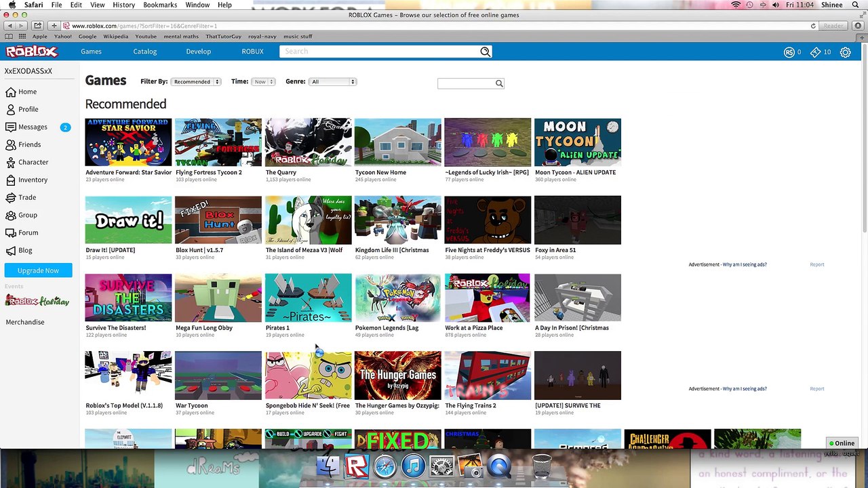This screenshot has width=868, height=488.
Task: Open the Friends sidebar icon
Action: 11,144
